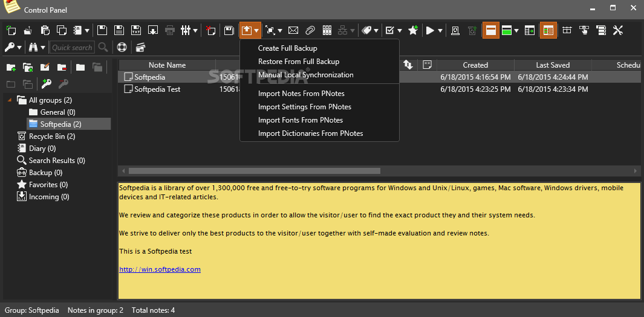Open Favorites (0) in the tree
The width and height of the screenshot is (644, 317).
pos(42,185)
